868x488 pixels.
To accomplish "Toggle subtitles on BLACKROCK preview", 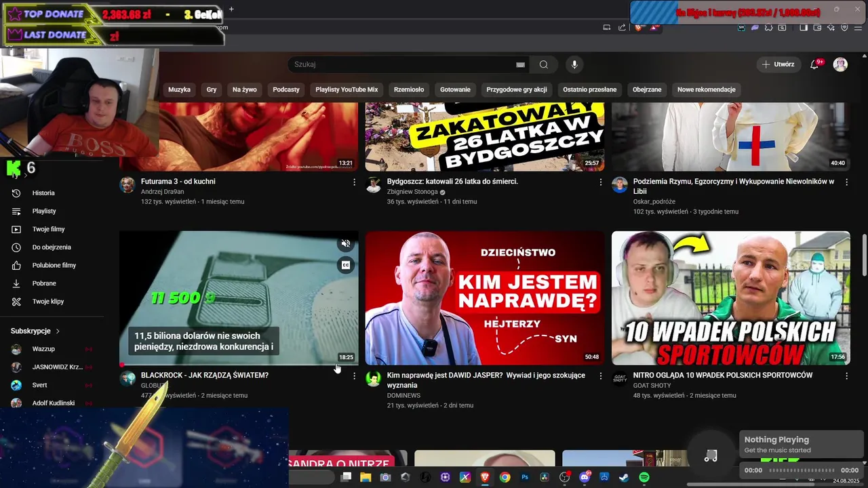I will [x=346, y=265].
